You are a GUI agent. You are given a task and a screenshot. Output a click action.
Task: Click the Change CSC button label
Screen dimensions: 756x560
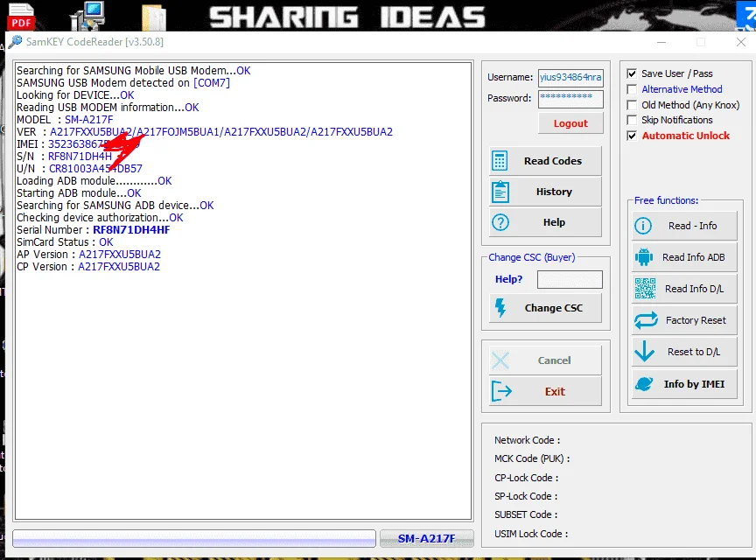pyautogui.click(x=554, y=308)
